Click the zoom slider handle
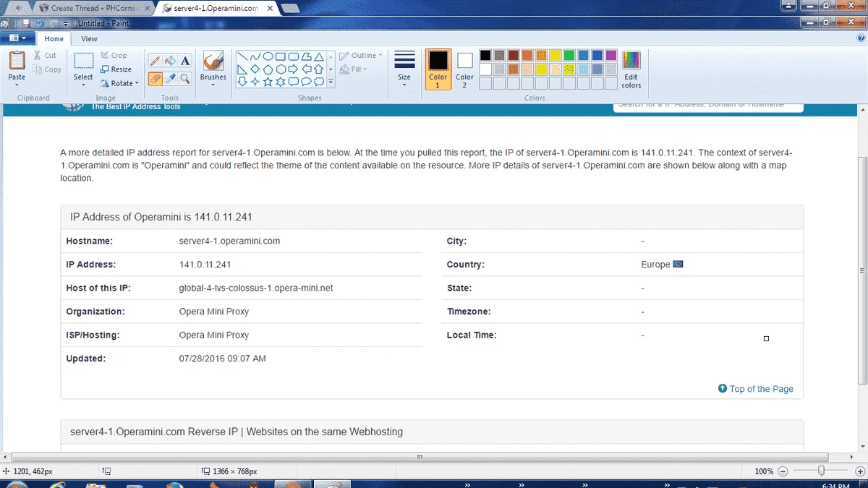Image resolution: width=868 pixels, height=488 pixels. 821,471
